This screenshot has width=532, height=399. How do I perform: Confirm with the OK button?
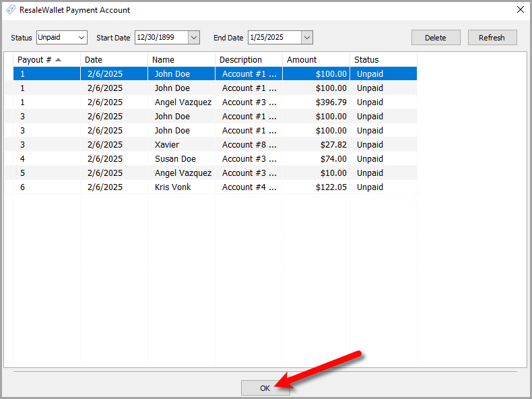pos(265,388)
